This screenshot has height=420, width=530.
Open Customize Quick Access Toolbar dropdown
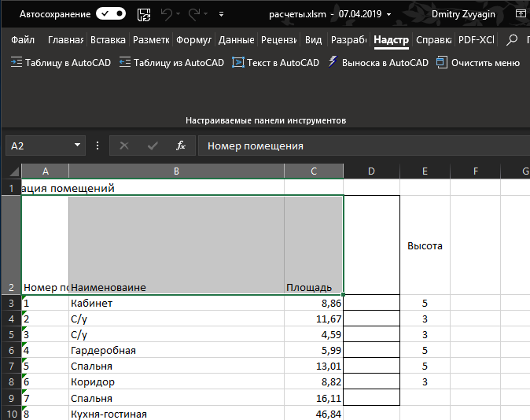tap(222, 14)
